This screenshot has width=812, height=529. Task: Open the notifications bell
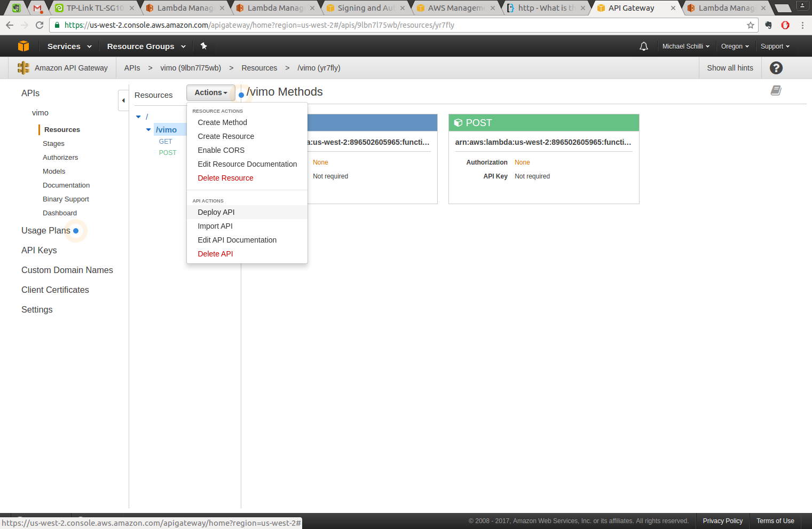644,46
